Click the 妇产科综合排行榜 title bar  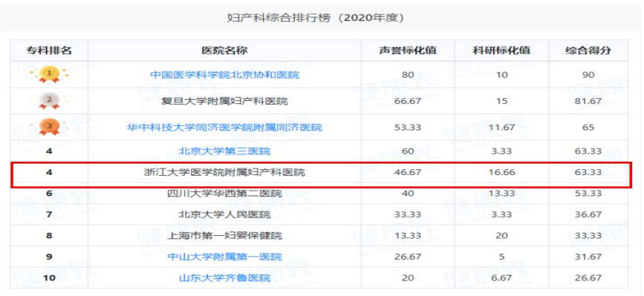point(320,18)
